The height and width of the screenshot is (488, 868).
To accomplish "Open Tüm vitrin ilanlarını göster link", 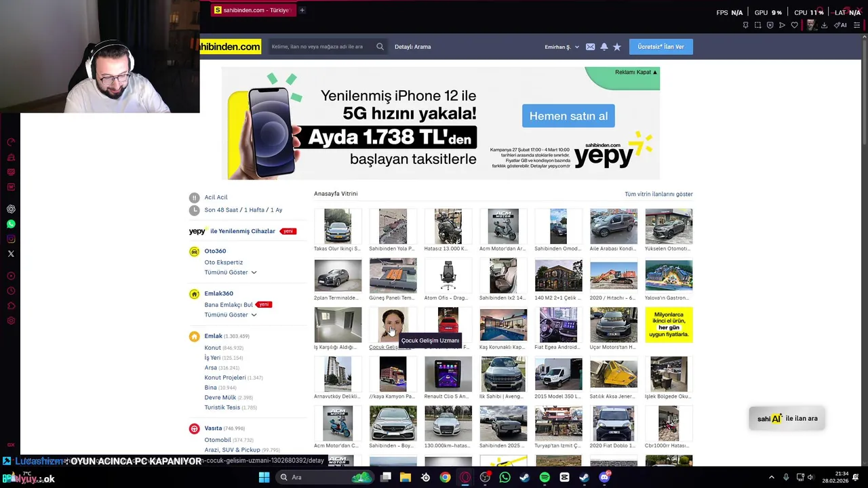I will pos(658,194).
